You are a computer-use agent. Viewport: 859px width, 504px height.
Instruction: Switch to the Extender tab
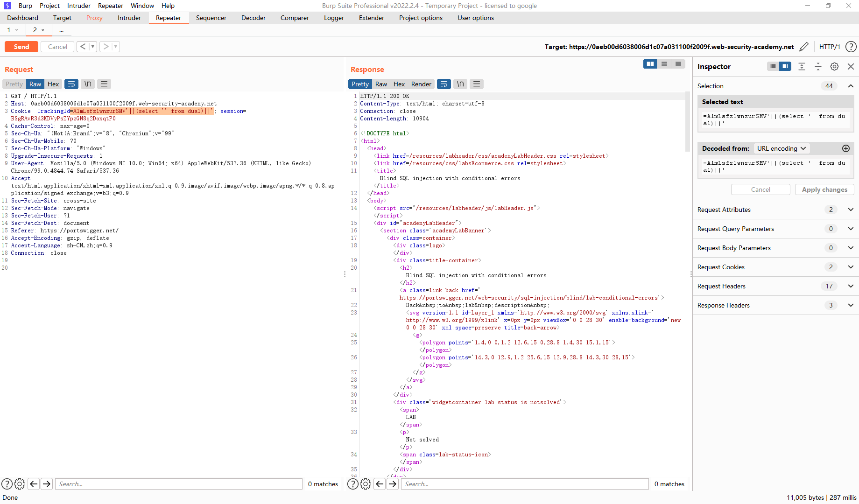pyautogui.click(x=372, y=18)
